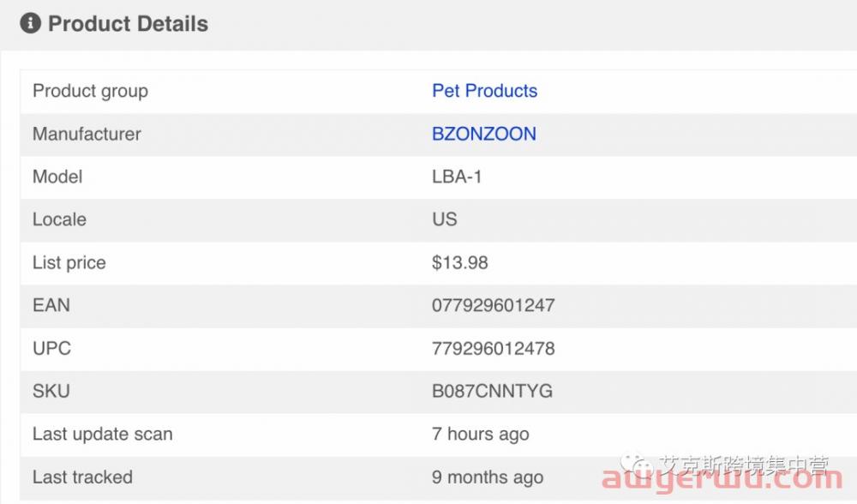Click the Manufacturer row label

87,134
